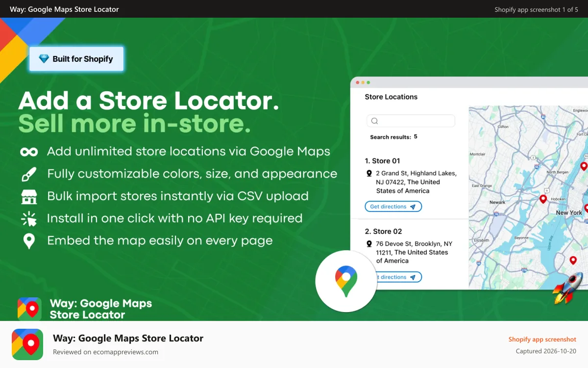
Task: Click the Clifton label on the map
Action: [x=503, y=127]
